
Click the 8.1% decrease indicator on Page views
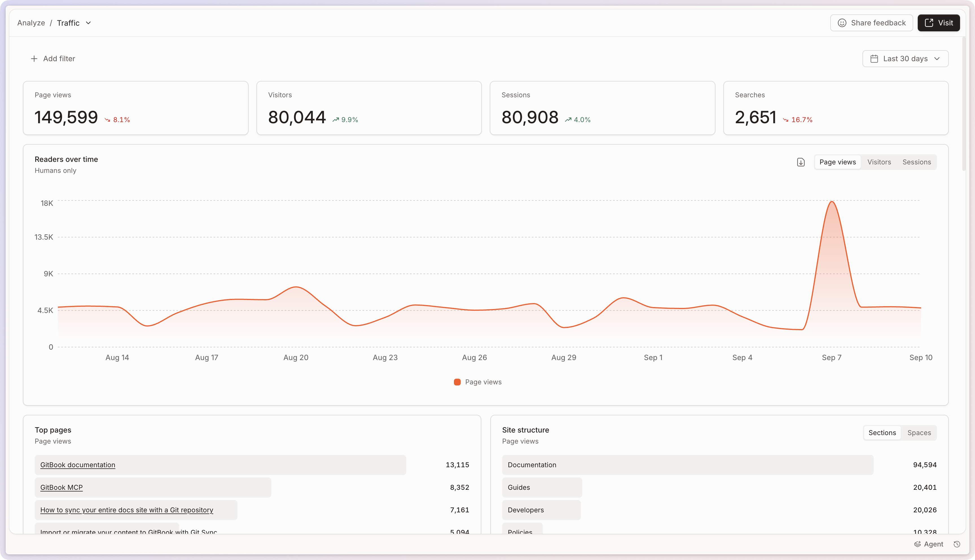pos(117,120)
